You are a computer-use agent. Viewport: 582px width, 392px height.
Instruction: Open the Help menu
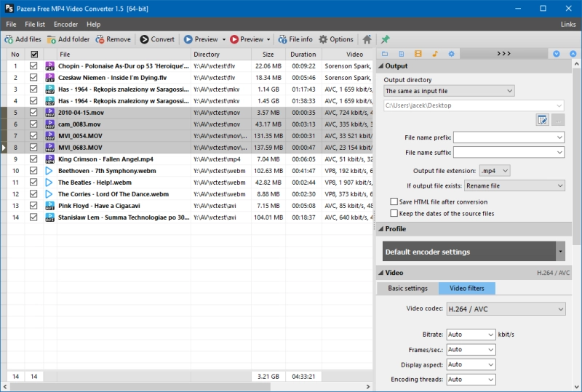click(x=94, y=24)
